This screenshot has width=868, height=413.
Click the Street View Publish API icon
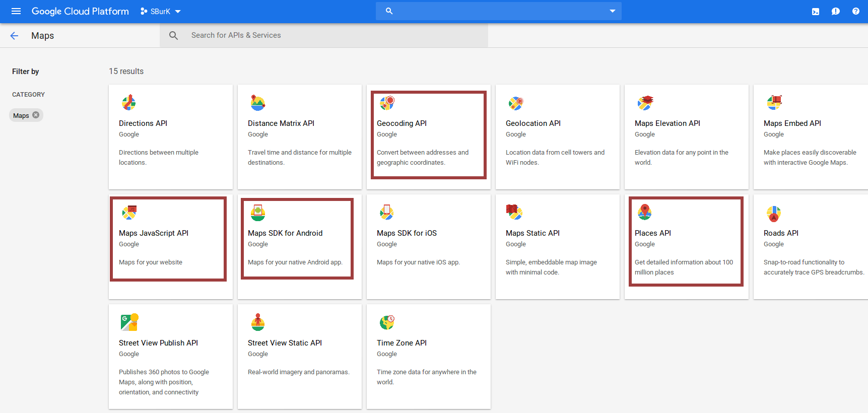tap(129, 322)
